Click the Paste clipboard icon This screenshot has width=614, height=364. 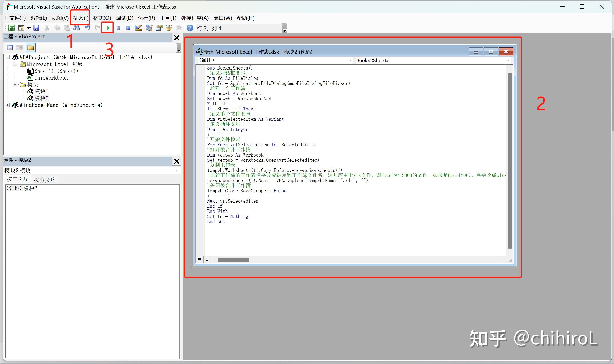[67, 28]
